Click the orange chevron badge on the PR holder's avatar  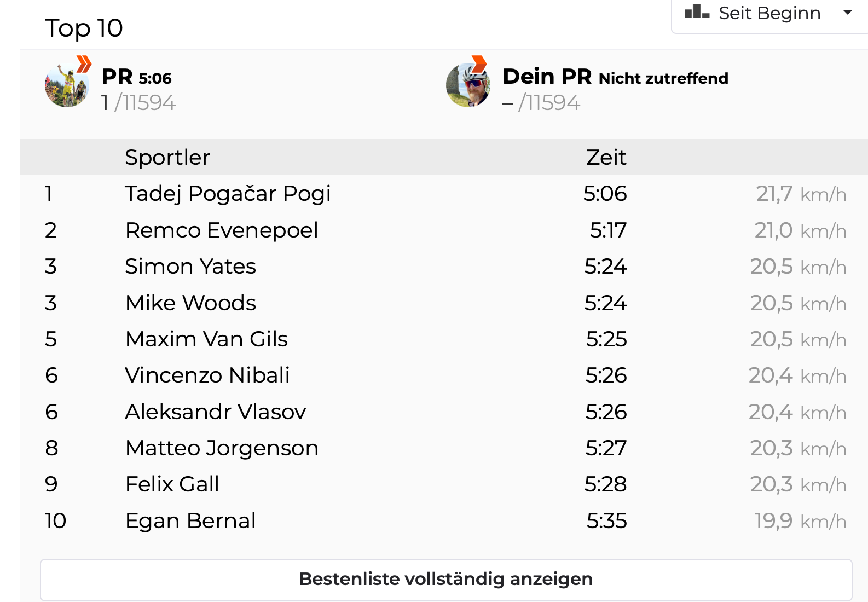point(84,64)
